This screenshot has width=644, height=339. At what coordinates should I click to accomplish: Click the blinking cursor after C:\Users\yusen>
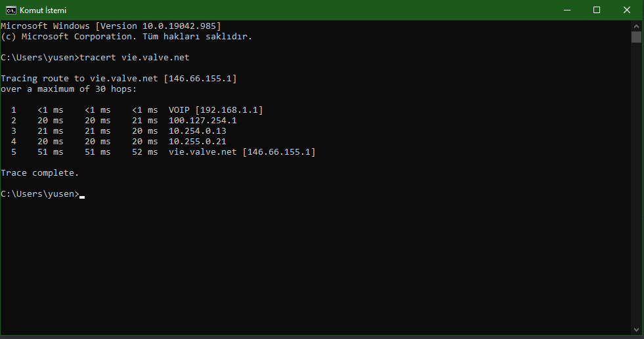click(82, 195)
